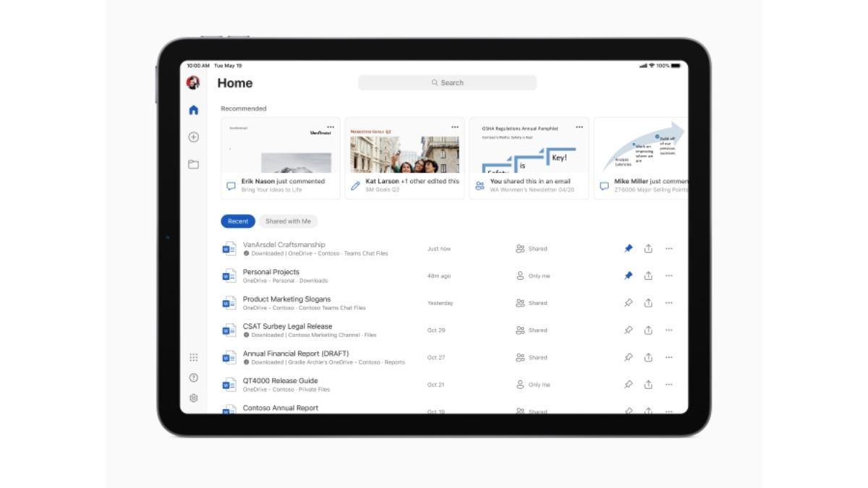Open more options for Annual Financial Report
The height and width of the screenshot is (488, 868).
pos(668,357)
